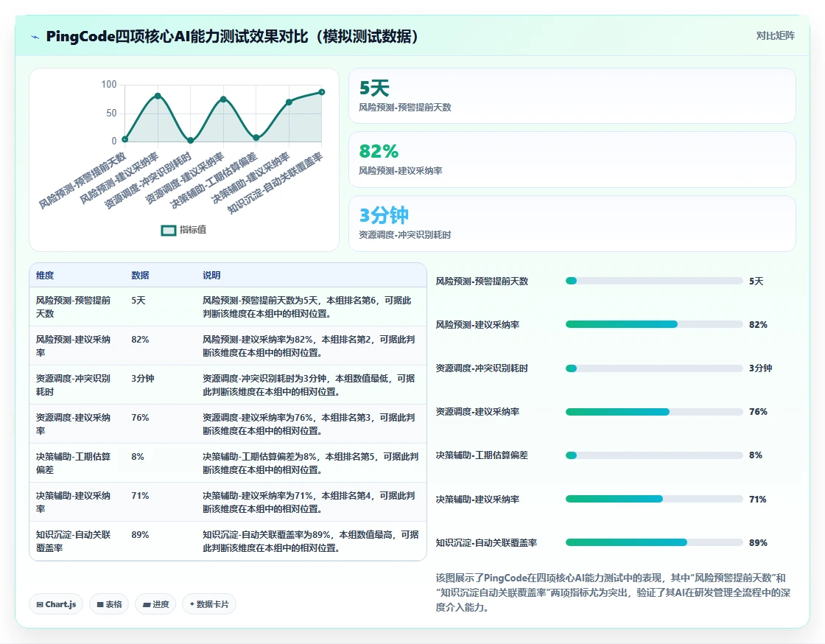Click the 8% value in the table
This screenshot has width=825, height=644.
click(x=138, y=457)
